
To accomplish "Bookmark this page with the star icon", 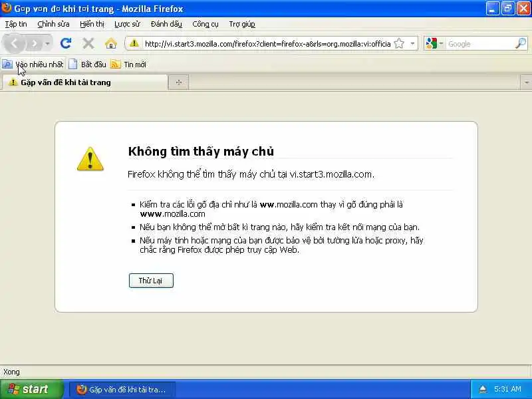I will [400, 43].
